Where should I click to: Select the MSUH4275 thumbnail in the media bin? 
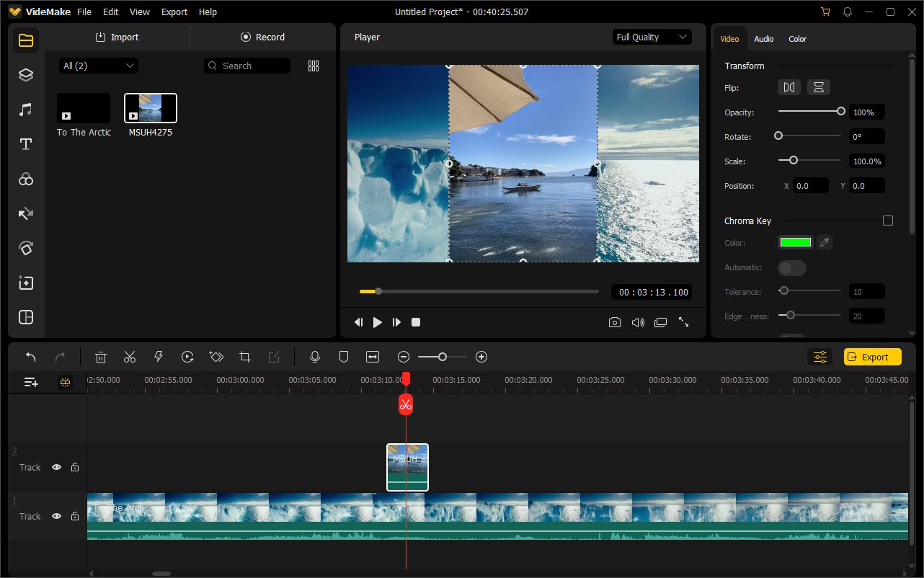(150, 107)
